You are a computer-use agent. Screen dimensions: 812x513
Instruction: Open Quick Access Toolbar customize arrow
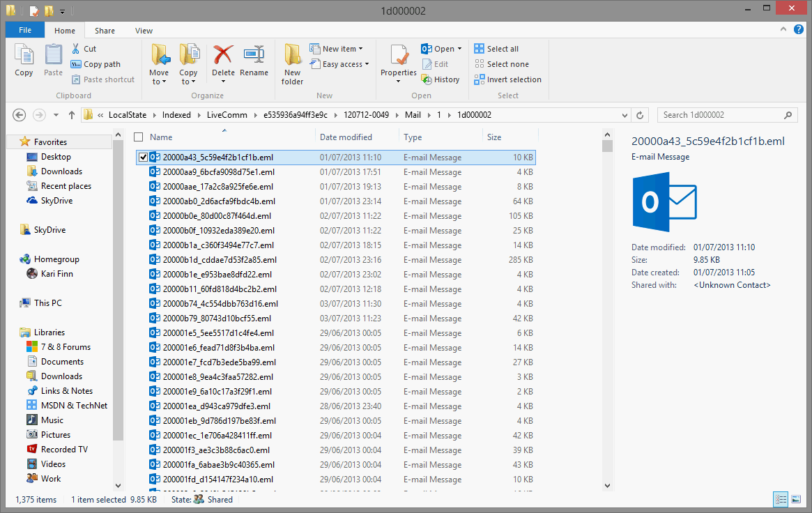(x=63, y=11)
